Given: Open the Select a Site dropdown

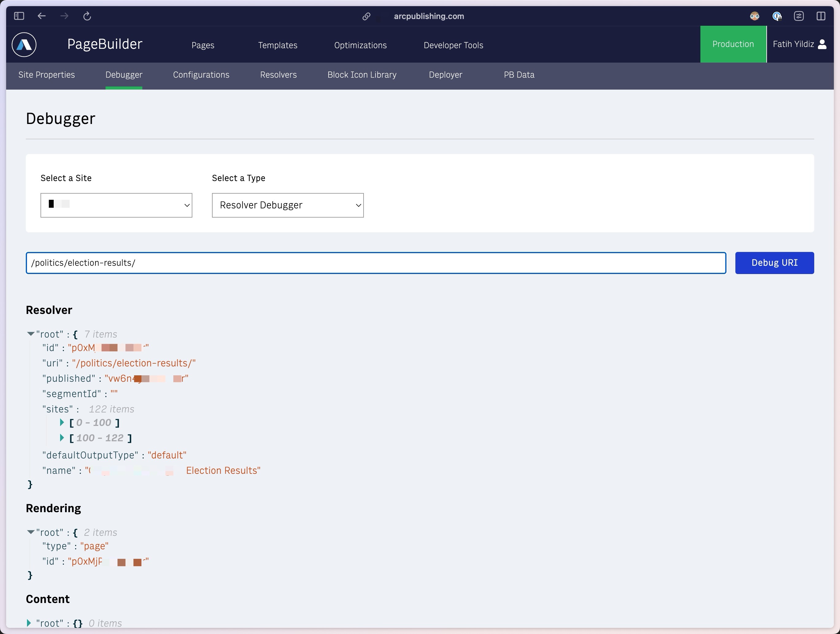Looking at the screenshot, I should tap(117, 205).
